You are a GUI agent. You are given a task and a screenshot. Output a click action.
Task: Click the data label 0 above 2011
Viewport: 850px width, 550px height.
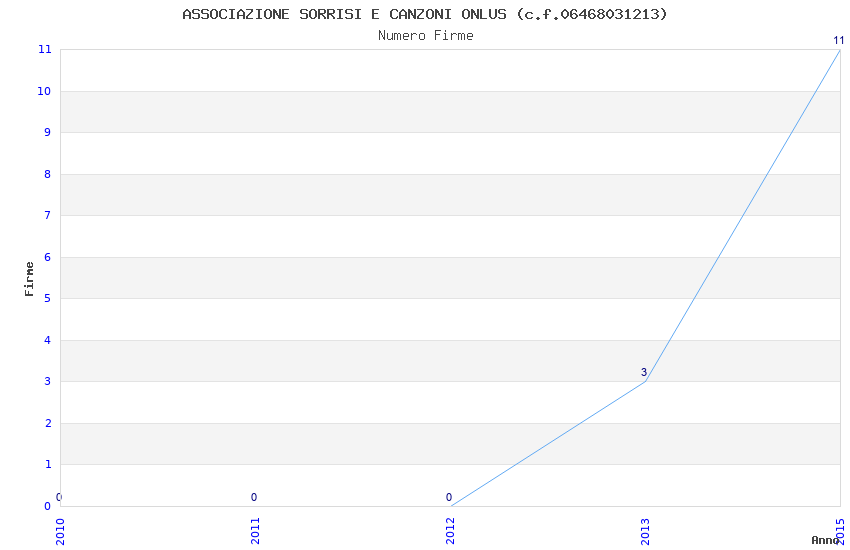[x=254, y=497]
